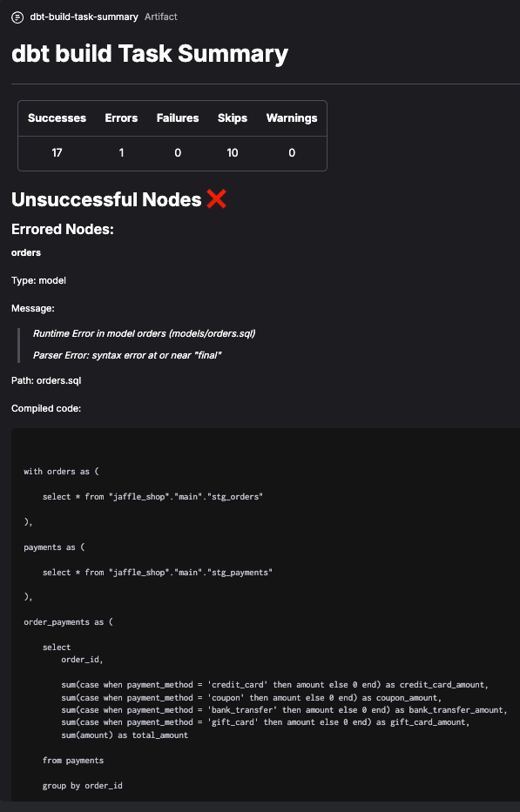
Task: Click the Runtime Error message line
Action: click(144, 333)
